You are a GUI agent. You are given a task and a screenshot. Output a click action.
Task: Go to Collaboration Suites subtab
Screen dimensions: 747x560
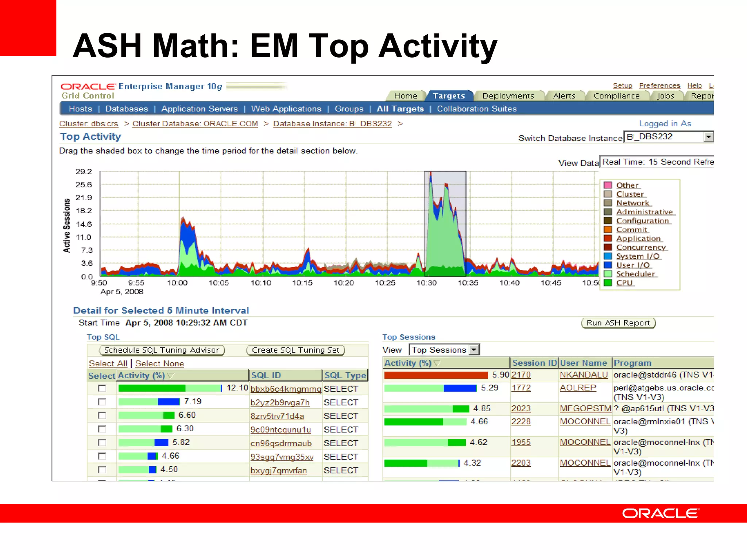pyautogui.click(x=477, y=109)
